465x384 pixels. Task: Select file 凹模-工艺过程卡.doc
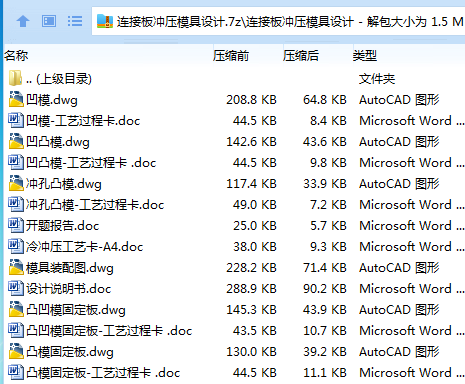83,121
